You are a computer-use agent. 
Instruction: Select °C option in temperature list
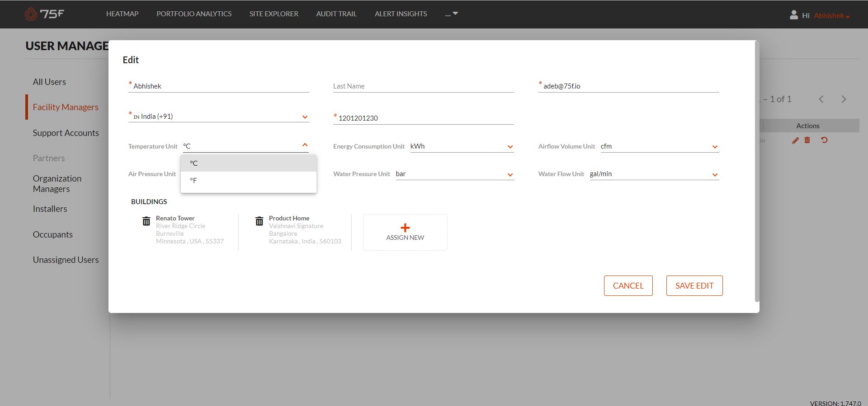(249, 163)
